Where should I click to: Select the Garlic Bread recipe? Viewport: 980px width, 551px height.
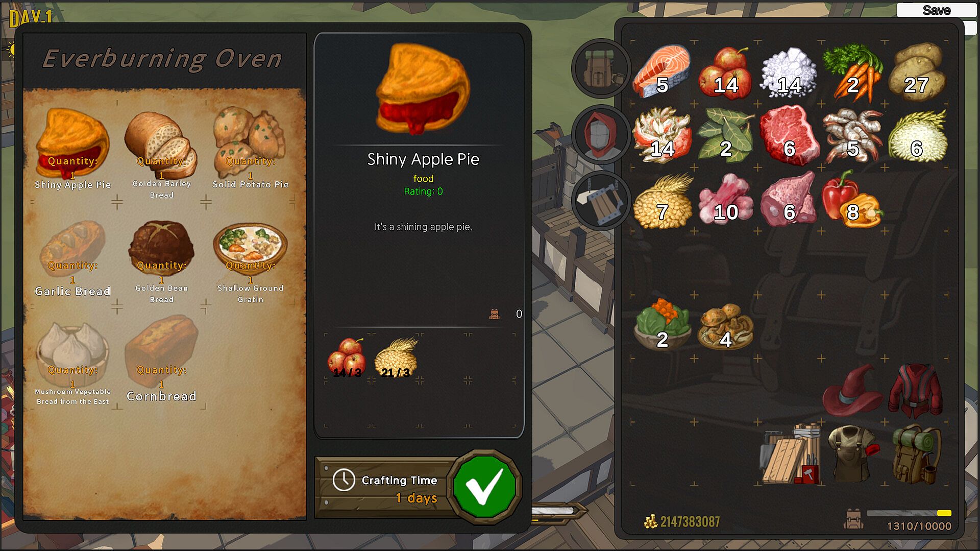(72, 258)
